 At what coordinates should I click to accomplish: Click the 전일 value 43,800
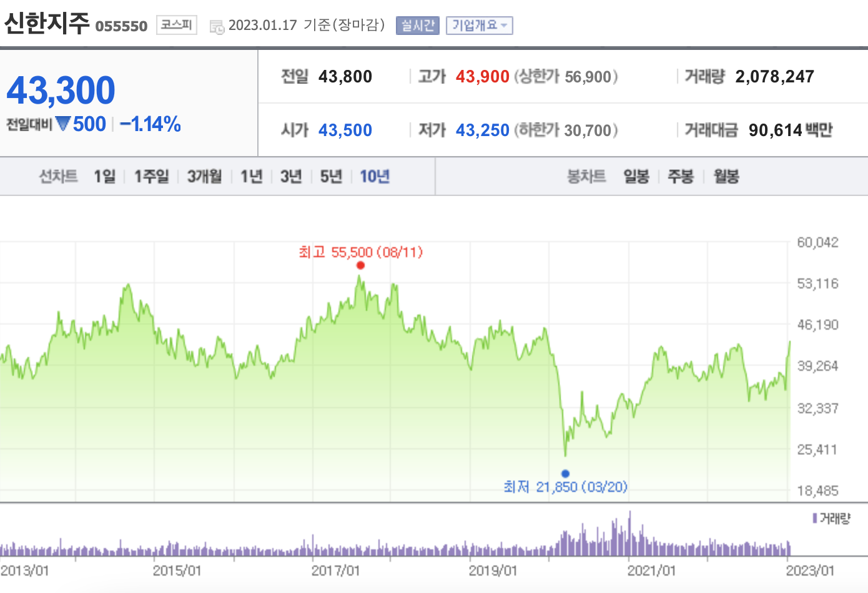point(345,77)
